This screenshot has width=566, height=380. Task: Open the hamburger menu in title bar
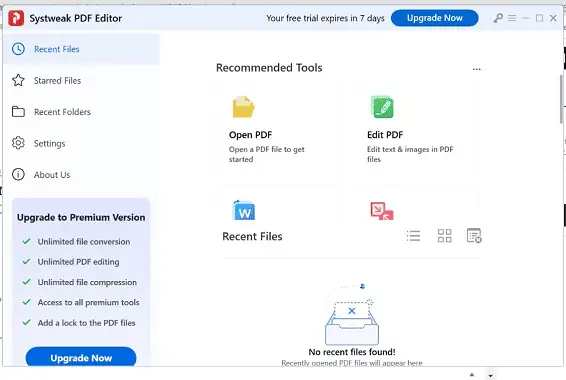coord(512,18)
